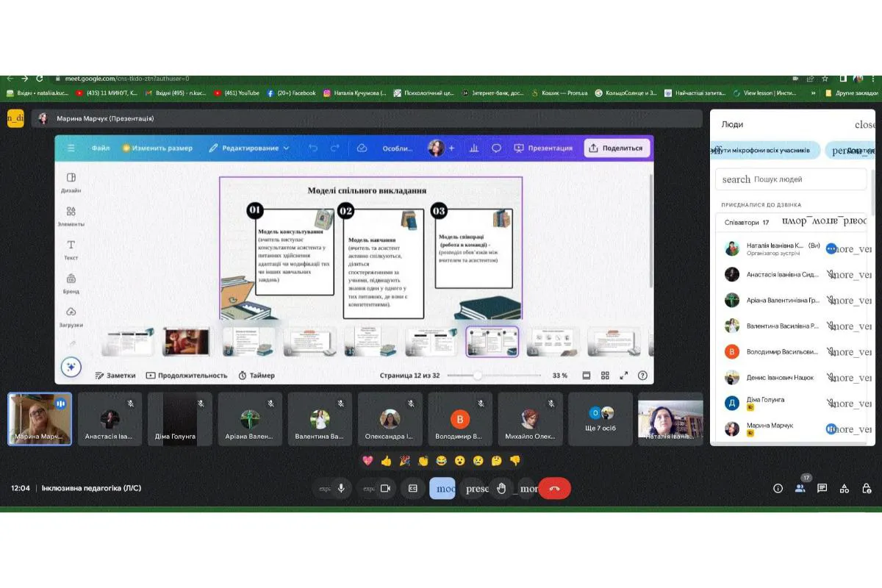882x588 pixels.
Task: Open Заметки in Canva bottom bar
Action: click(115, 375)
